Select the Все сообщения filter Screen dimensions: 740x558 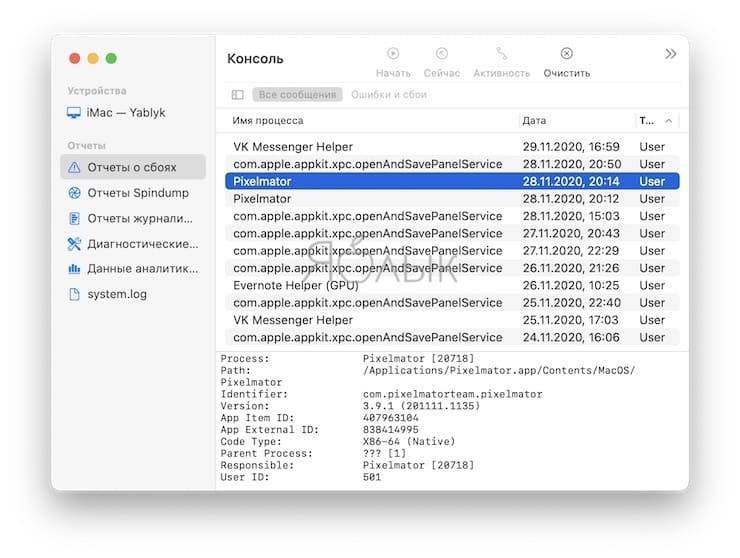click(x=297, y=94)
